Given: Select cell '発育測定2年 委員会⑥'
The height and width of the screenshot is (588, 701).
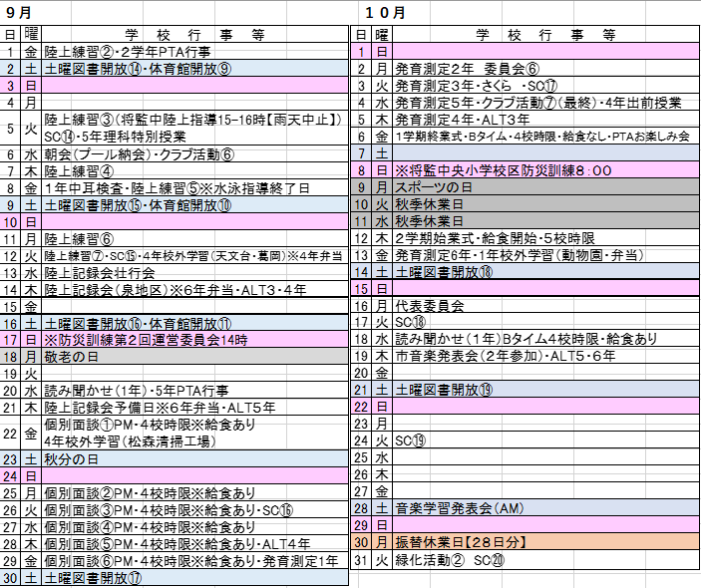Looking at the screenshot, I should 545,69.
